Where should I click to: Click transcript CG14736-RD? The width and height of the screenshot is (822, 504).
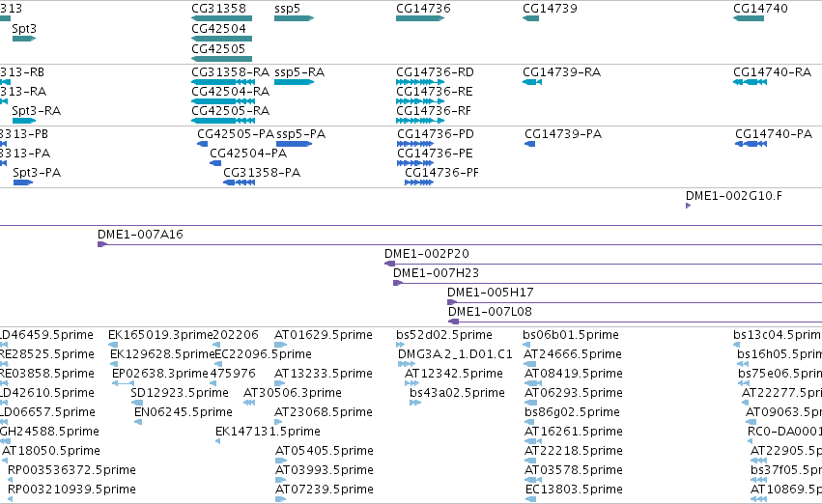(x=435, y=72)
